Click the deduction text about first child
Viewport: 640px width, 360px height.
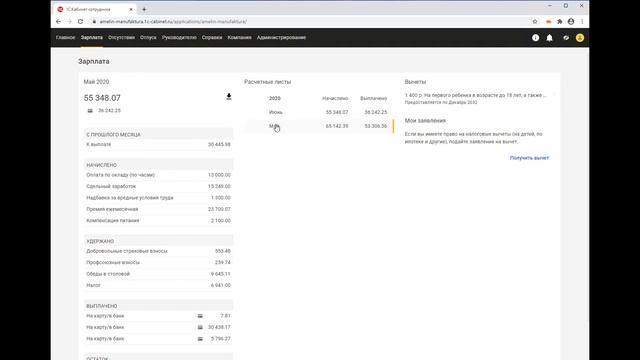coord(476,95)
